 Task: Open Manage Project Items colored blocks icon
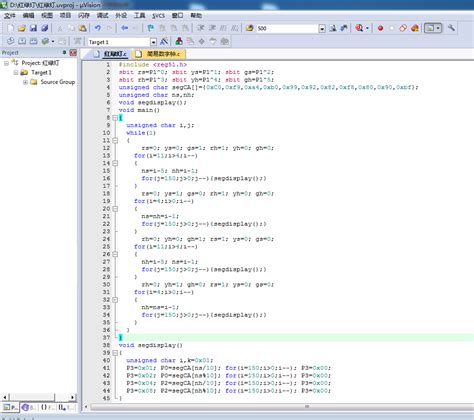tap(179, 42)
